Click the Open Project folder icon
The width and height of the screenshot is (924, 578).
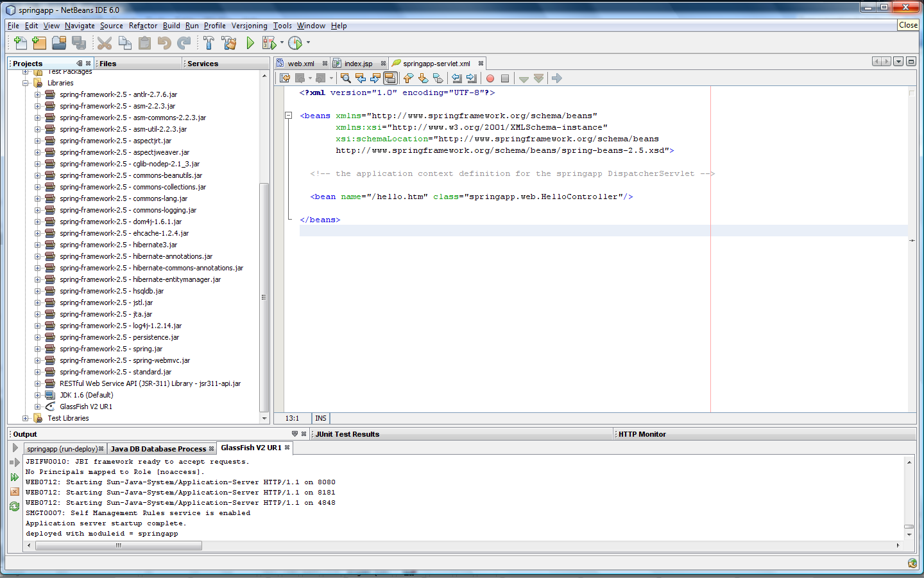pyautogui.click(x=59, y=43)
